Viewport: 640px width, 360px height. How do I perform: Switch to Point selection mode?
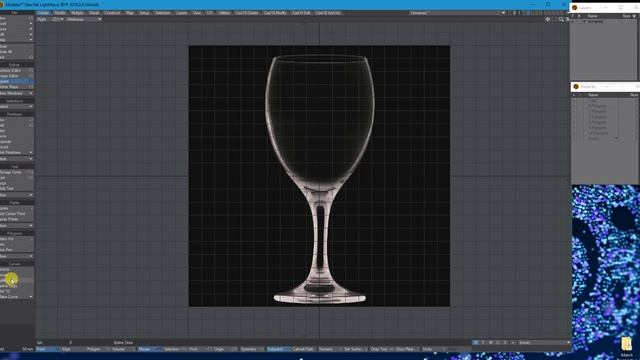point(48,349)
